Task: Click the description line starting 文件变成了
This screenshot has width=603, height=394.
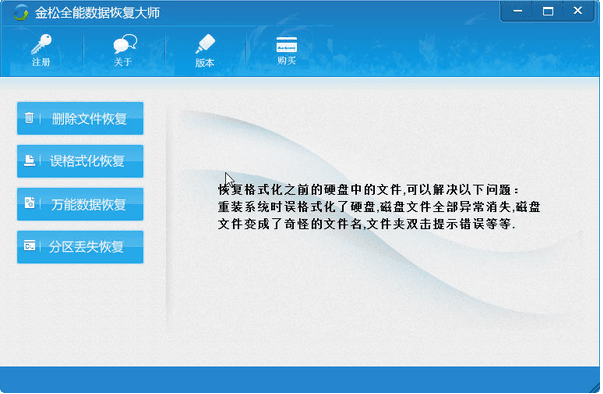Action: point(366,224)
